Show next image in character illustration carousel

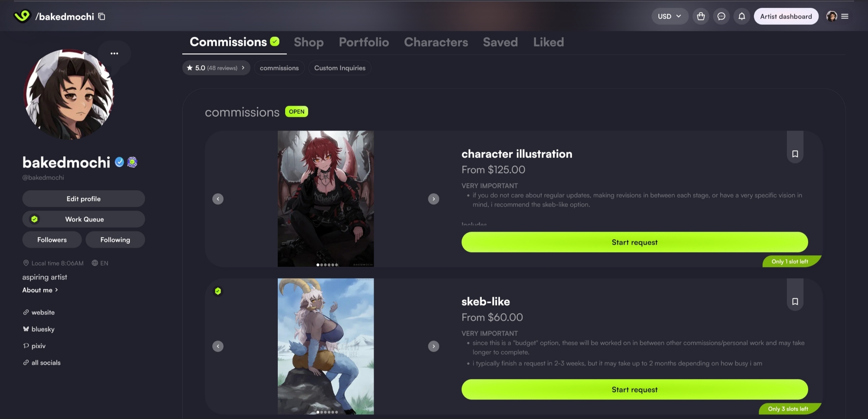tap(433, 199)
